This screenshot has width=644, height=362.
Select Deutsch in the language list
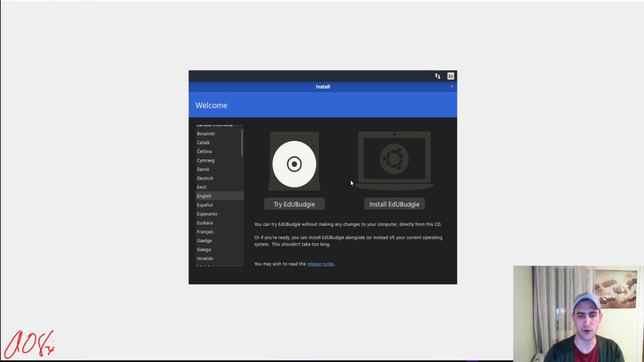219,178
